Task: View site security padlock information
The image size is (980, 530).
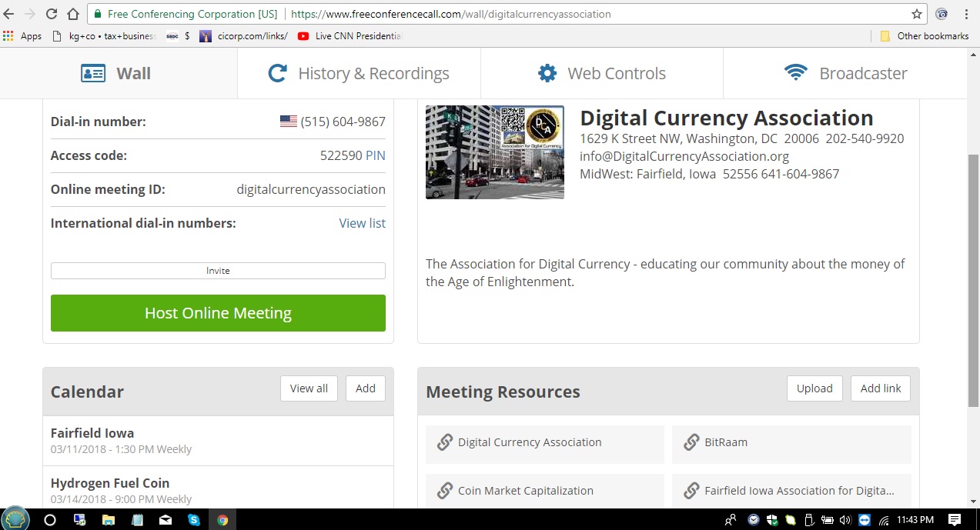Action: pos(97,14)
